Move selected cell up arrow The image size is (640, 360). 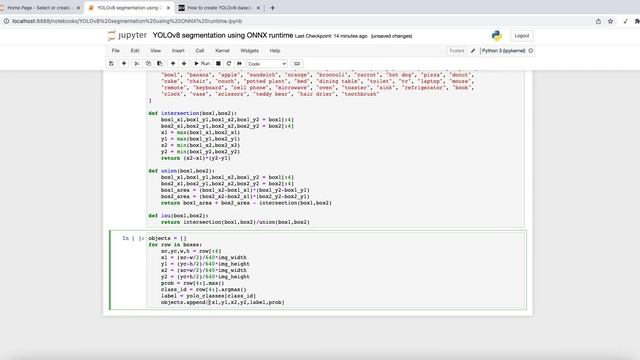click(x=173, y=64)
